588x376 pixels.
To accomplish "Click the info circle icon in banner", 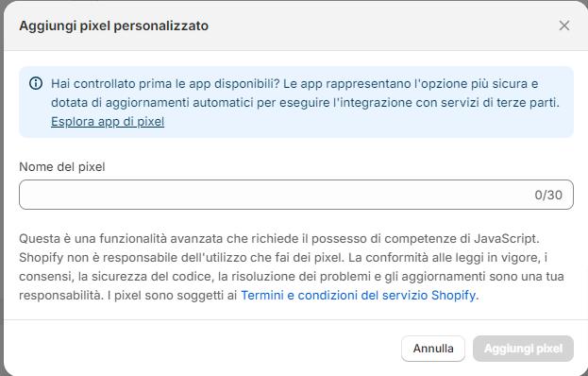I will 36,83.
